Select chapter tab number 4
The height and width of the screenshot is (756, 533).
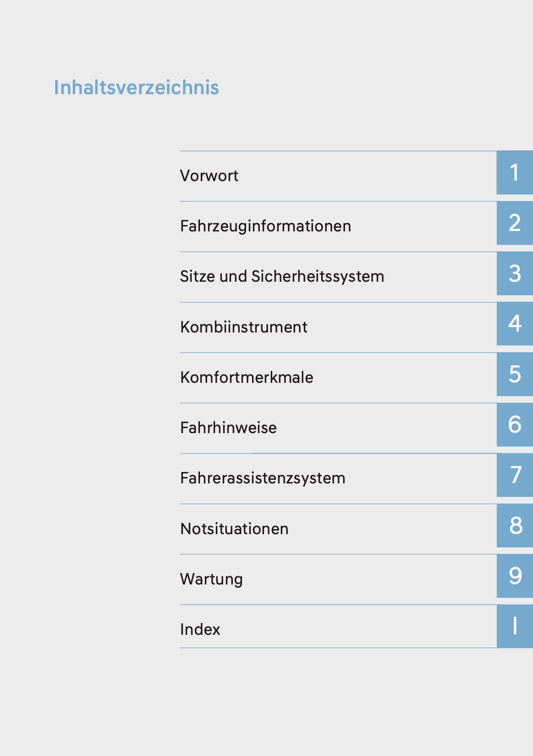click(x=515, y=324)
